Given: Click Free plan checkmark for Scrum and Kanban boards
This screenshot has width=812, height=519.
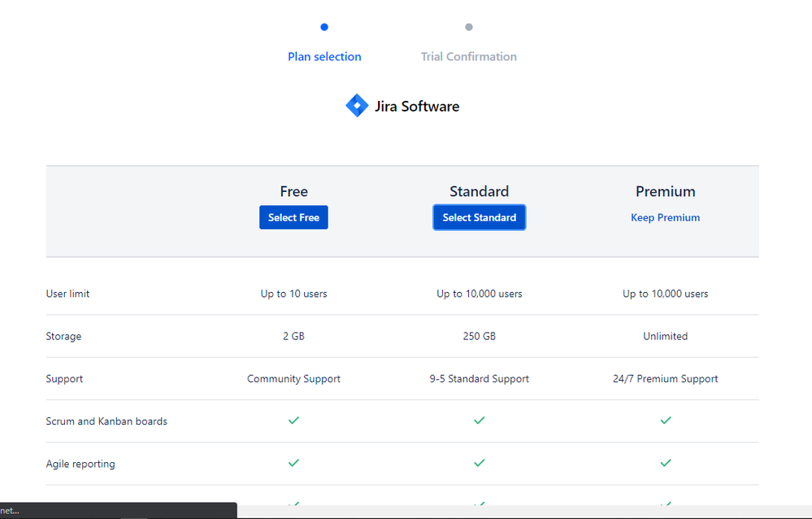Looking at the screenshot, I should pyautogui.click(x=293, y=421).
